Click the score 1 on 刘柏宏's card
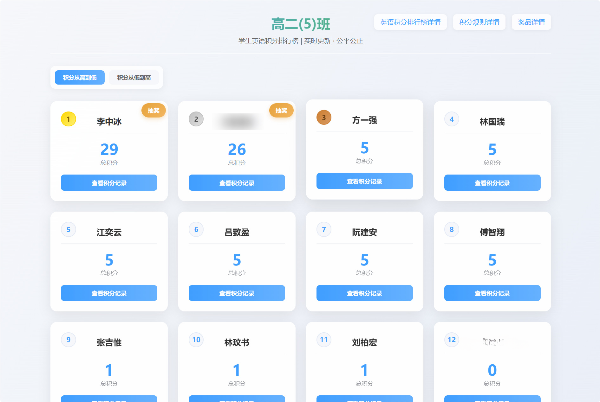Screen dimensions: 600x402 [364, 370]
